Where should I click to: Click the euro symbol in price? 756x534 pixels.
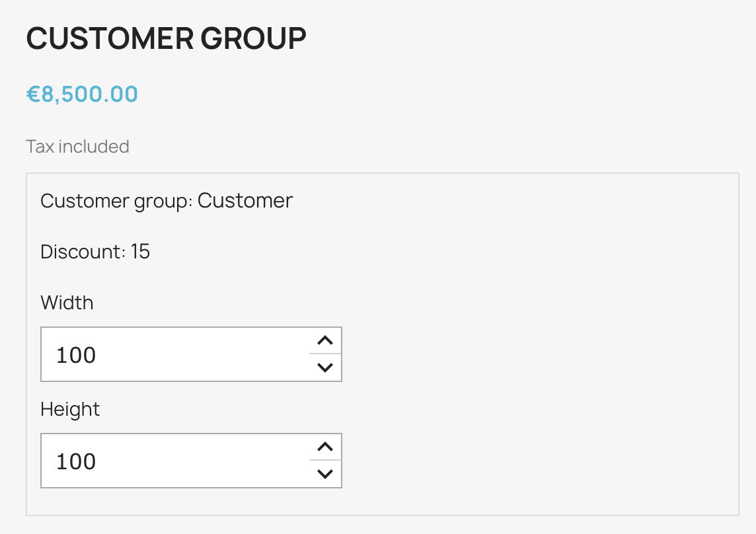[x=34, y=94]
